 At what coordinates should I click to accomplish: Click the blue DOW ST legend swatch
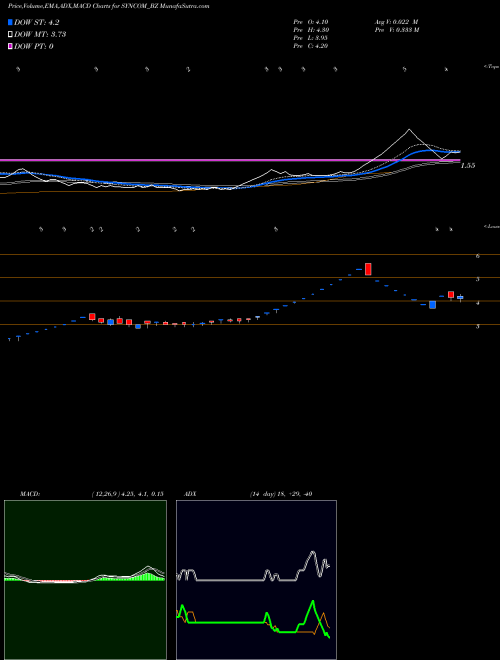click(x=10, y=22)
